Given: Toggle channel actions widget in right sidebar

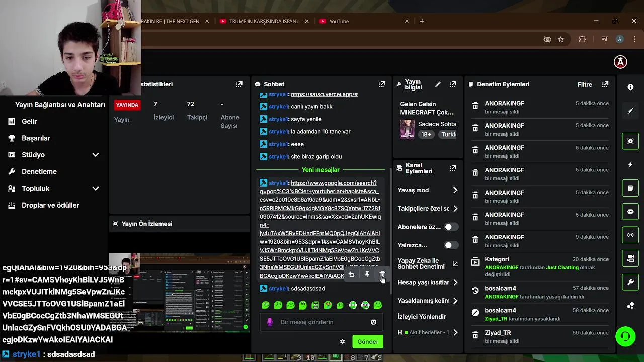Looking at the screenshot, I should point(630,258).
